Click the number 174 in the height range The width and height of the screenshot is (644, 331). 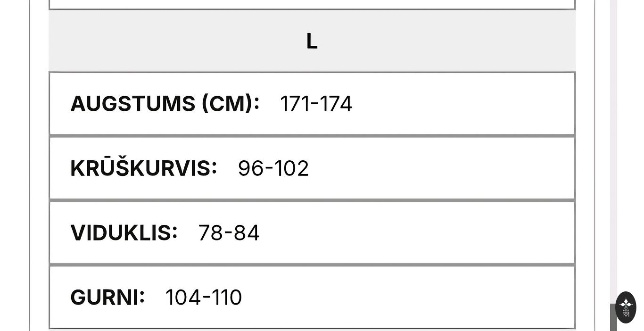pyautogui.click(x=336, y=104)
